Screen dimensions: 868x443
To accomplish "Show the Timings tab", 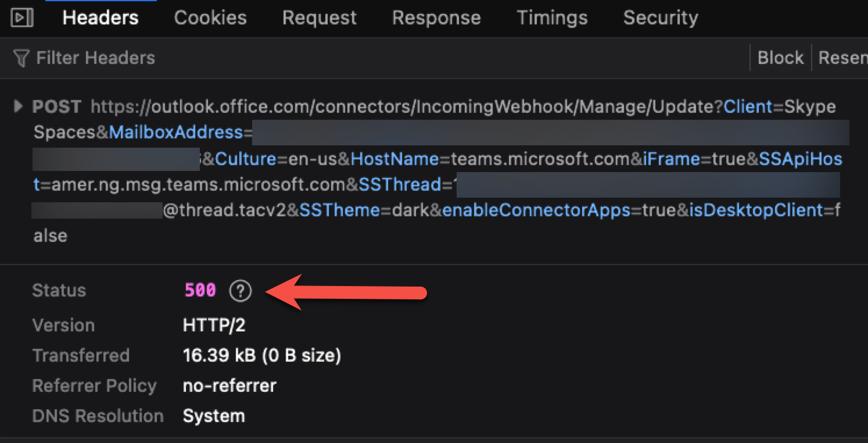I will [552, 17].
